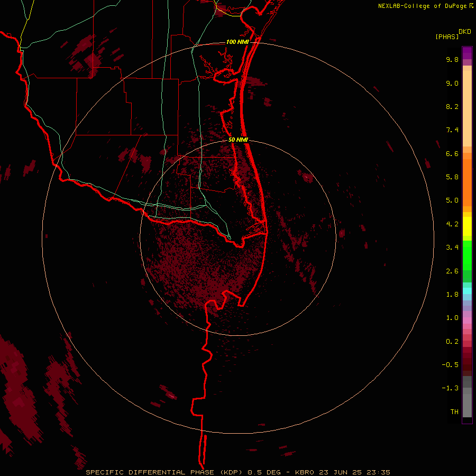This screenshot has width=476, height=476.
Task: Pick the pink segment near 1.0
Action: (467, 321)
